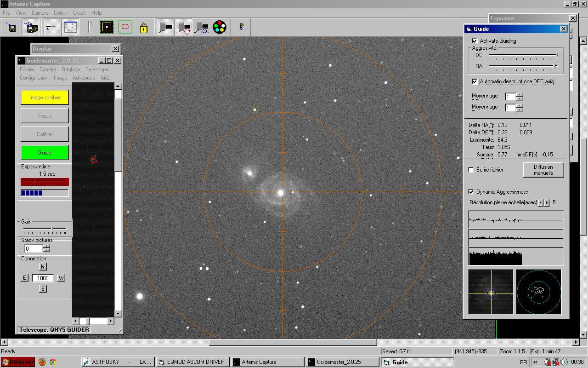
Task: Switch to EQMOD ASCOM DRIVER taskbar window
Action: coord(192,362)
